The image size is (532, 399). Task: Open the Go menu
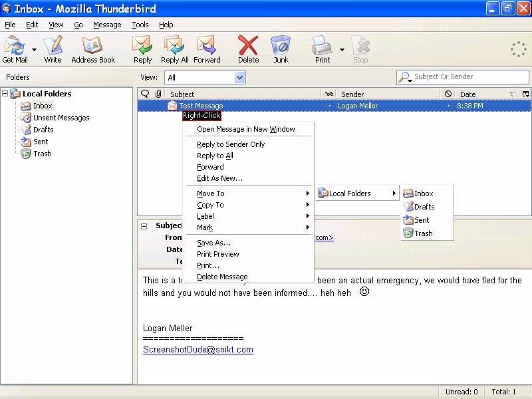click(x=78, y=25)
